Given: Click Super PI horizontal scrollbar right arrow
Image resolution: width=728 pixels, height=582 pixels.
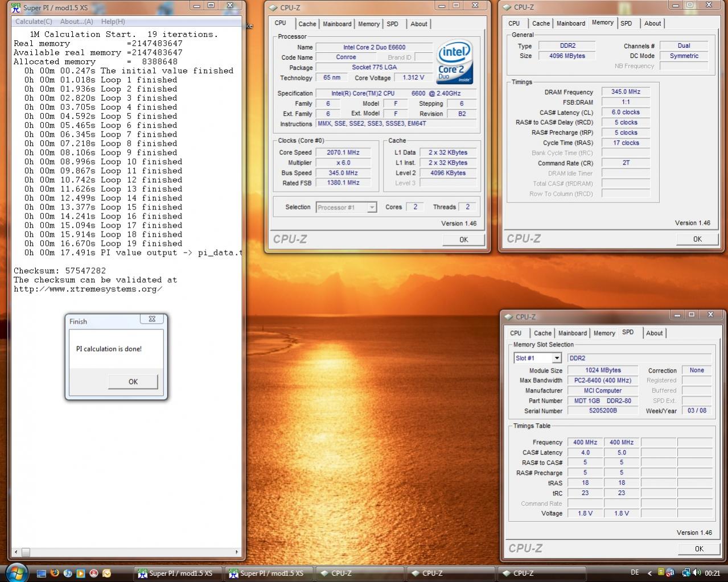Looking at the screenshot, I should [x=237, y=552].
